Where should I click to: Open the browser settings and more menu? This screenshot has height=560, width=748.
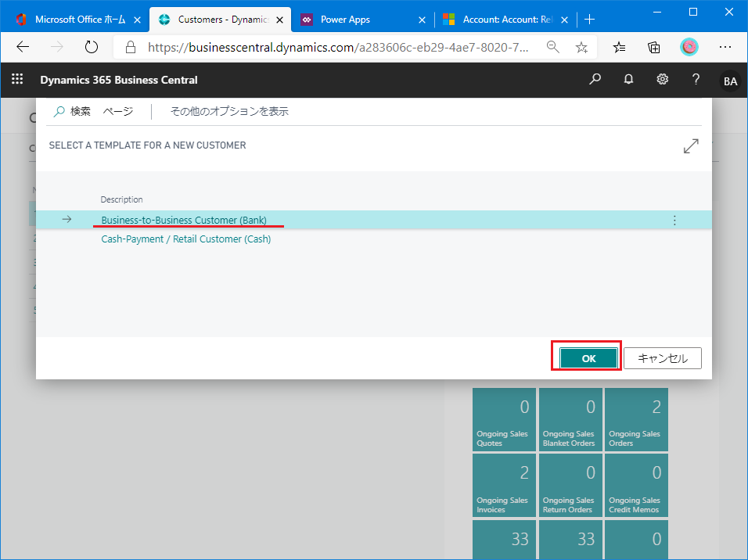[x=725, y=47]
